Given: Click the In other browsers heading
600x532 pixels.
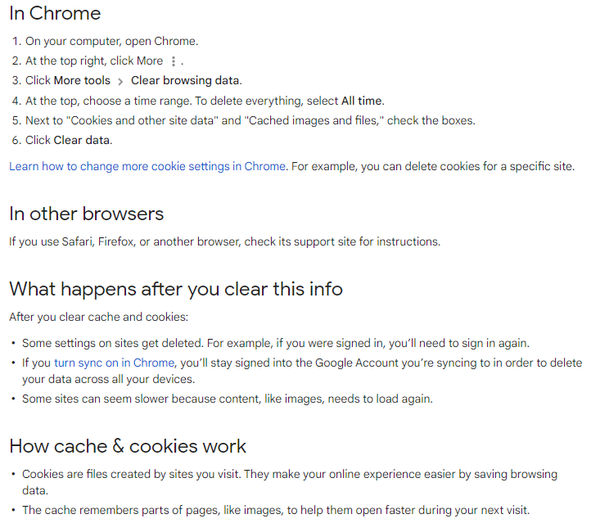Looking at the screenshot, I should tap(86, 213).
